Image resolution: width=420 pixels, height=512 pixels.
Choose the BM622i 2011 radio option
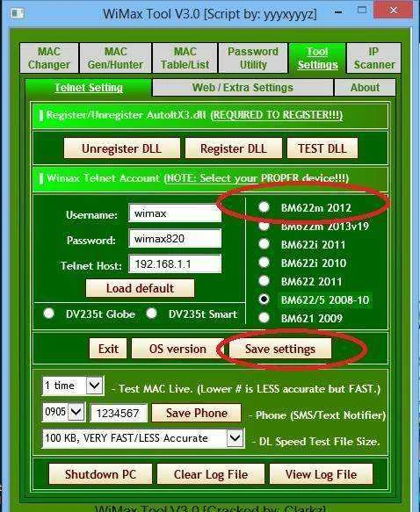pyautogui.click(x=264, y=244)
